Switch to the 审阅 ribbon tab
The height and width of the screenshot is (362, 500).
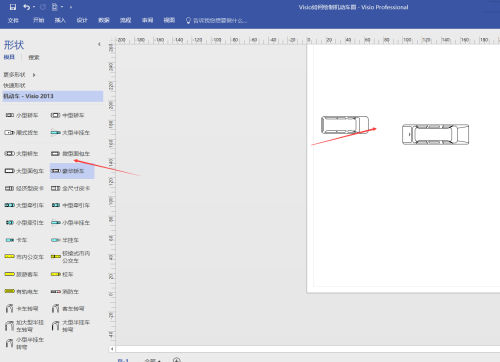click(147, 20)
